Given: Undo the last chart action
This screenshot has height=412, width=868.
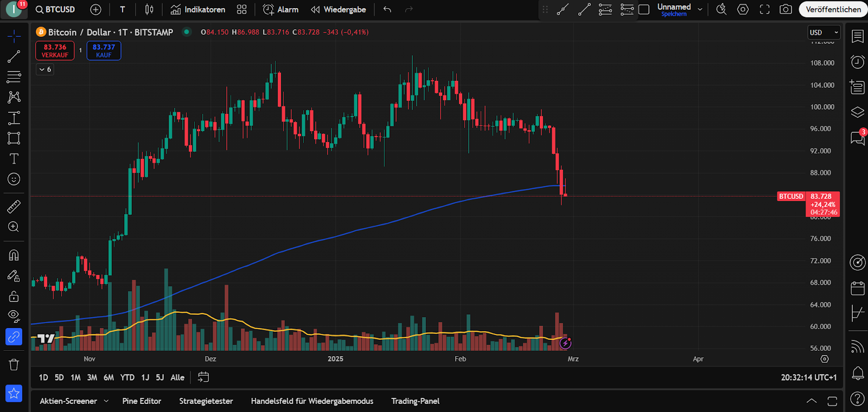Looking at the screenshot, I should click(387, 9).
